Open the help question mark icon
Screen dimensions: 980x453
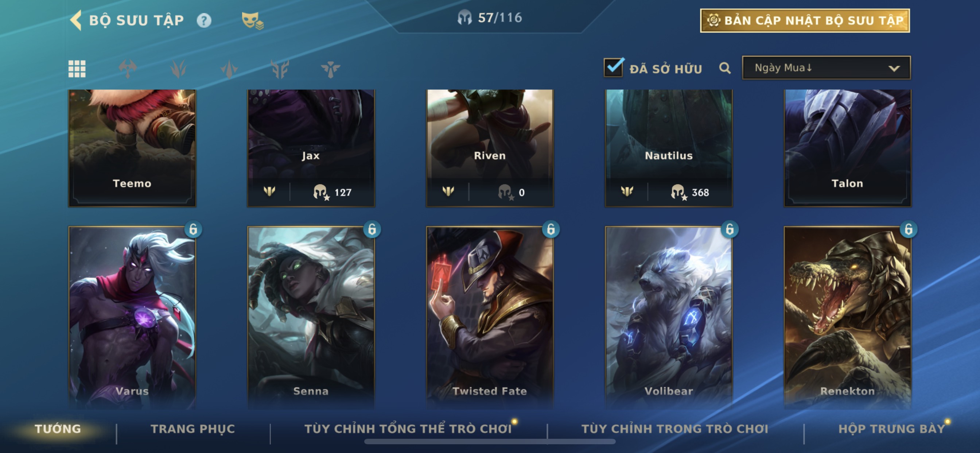point(204,20)
